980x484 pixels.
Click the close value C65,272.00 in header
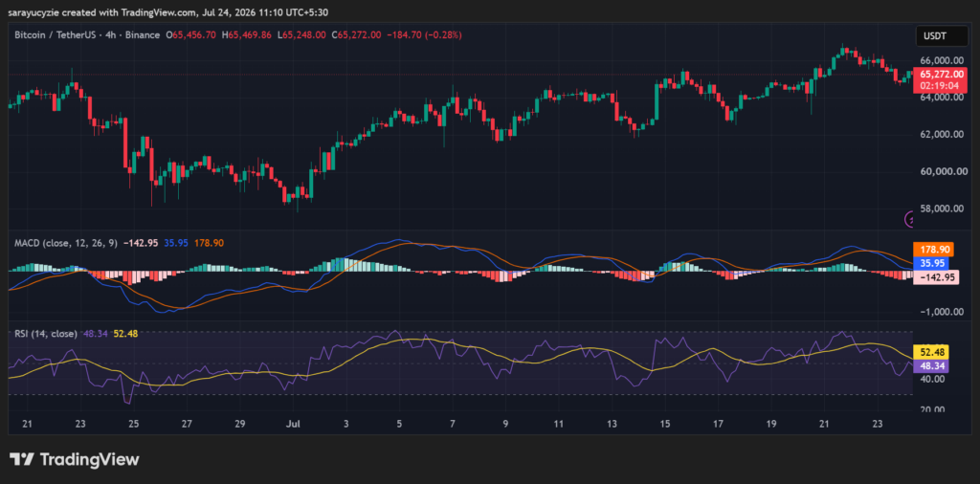click(x=355, y=35)
